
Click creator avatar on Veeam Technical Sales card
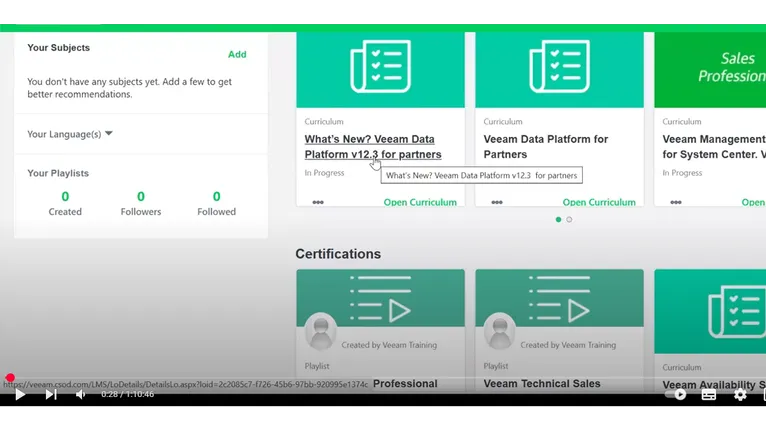(x=500, y=332)
